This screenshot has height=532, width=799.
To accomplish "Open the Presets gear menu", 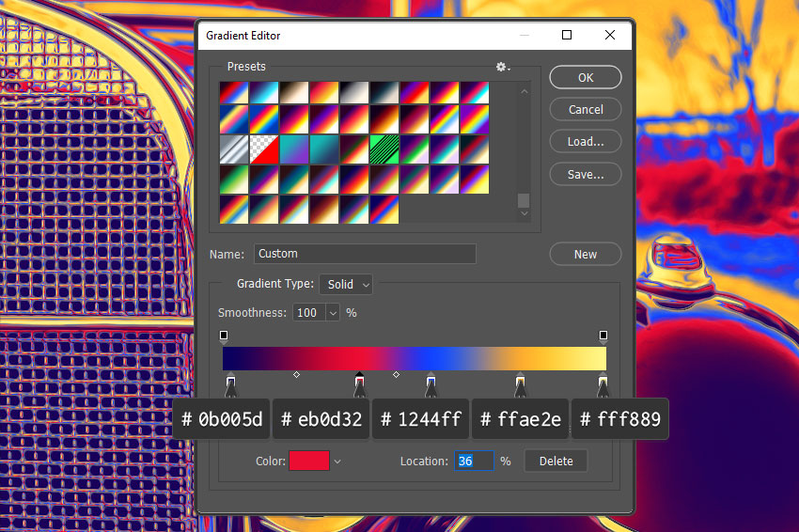I will (x=503, y=67).
